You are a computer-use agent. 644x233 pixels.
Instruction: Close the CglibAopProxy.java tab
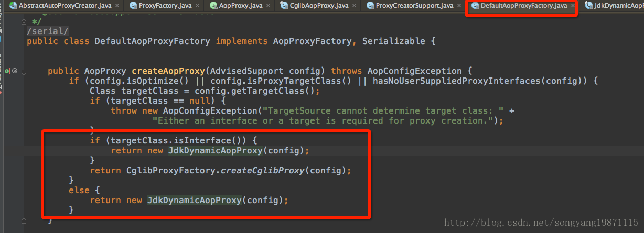point(355,6)
